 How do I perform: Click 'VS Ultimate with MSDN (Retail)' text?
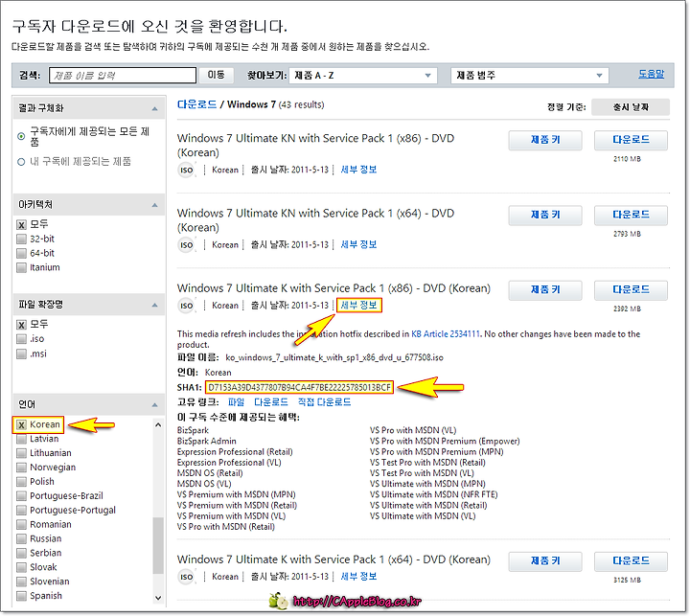[x=428, y=505]
